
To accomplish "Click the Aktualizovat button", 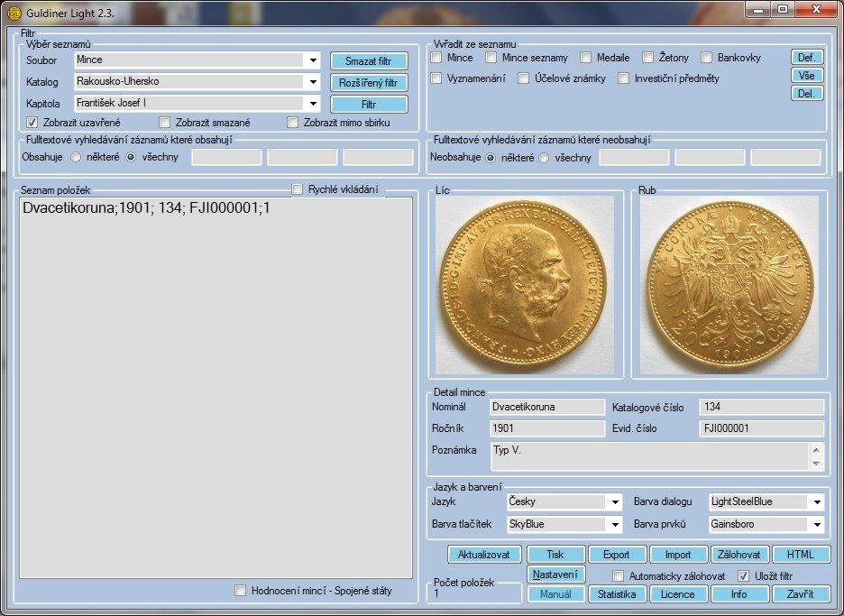I will point(484,554).
